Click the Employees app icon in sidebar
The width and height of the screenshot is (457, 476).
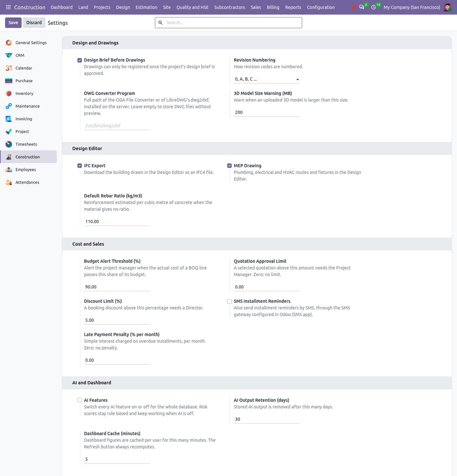[x=9, y=169]
